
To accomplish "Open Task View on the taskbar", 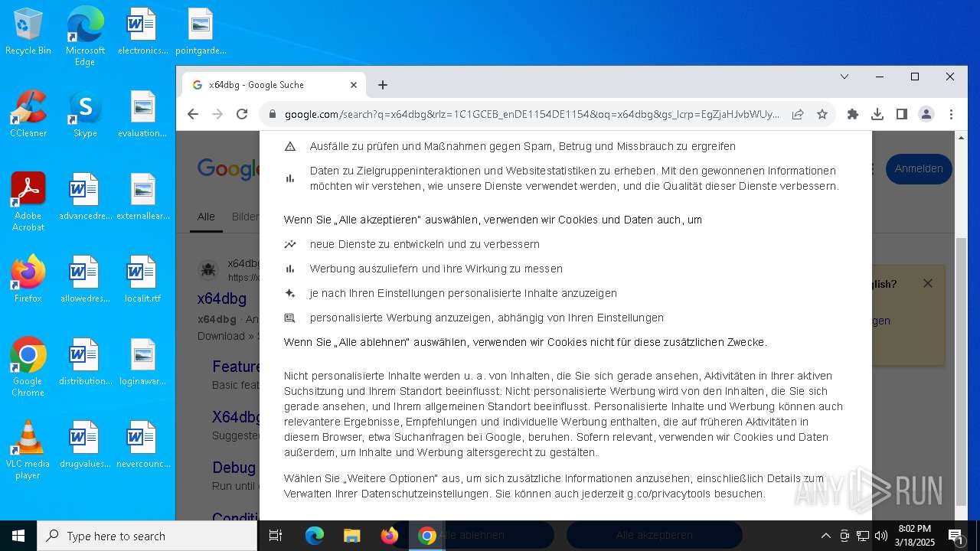I will (x=276, y=536).
